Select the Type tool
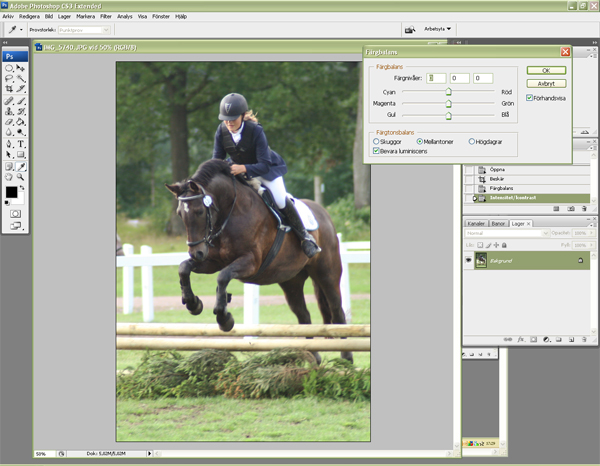The height and width of the screenshot is (466, 600). point(21,144)
